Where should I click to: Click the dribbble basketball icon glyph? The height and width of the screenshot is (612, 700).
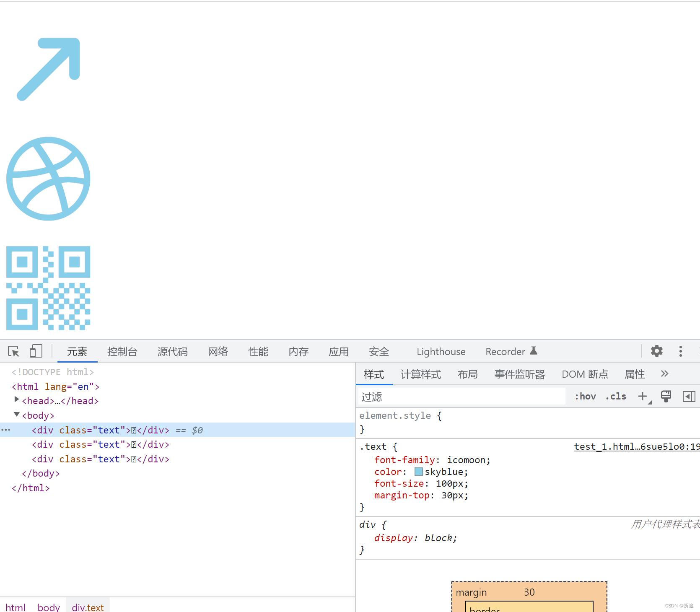48,179
